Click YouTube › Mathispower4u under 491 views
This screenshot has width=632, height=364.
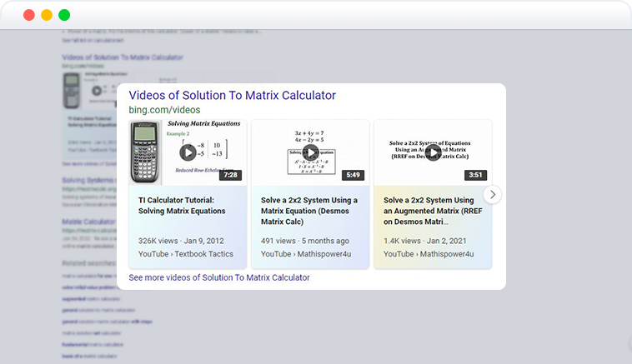[306, 254]
